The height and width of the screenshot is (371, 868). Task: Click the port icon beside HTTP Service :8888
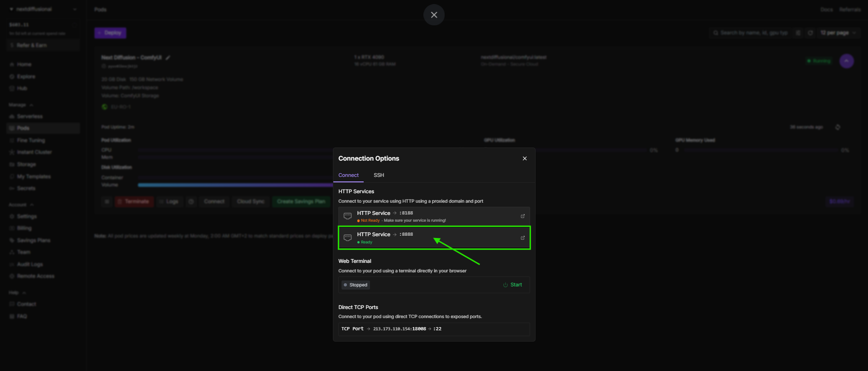tap(347, 238)
